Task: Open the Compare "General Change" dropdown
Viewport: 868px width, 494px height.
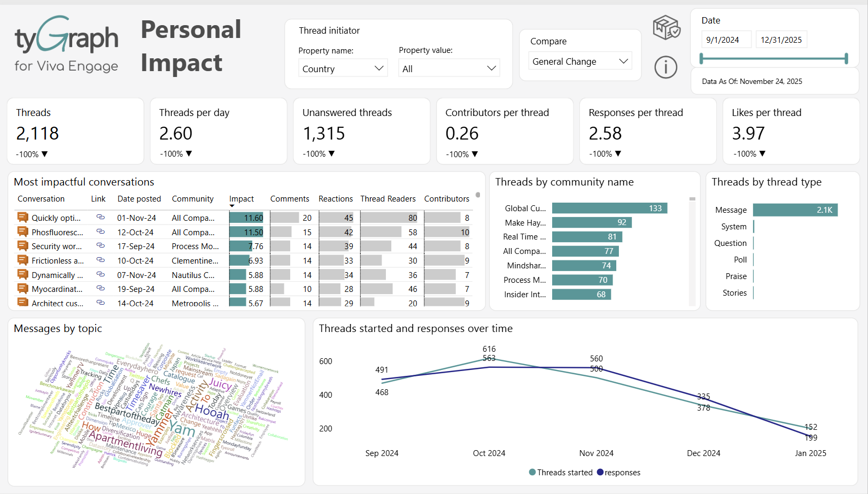Action: pyautogui.click(x=580, y=61)
